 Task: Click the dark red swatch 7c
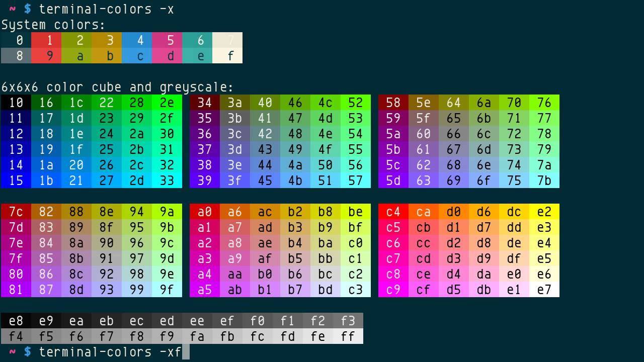coord(16,212)
